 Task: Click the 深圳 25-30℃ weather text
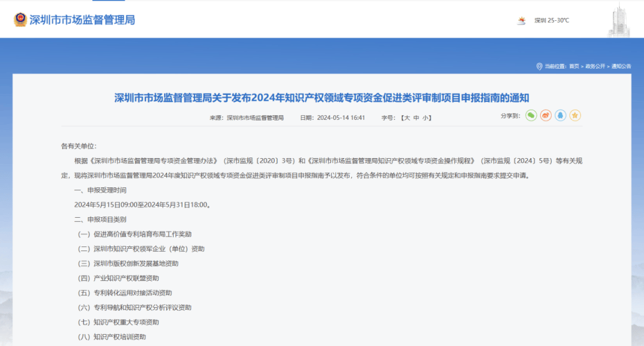coord(552,20)
